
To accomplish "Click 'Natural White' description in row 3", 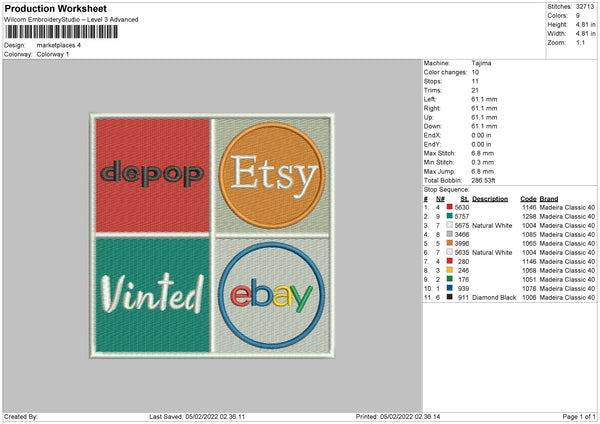I will pyautogui.click(x=492, y=225).
